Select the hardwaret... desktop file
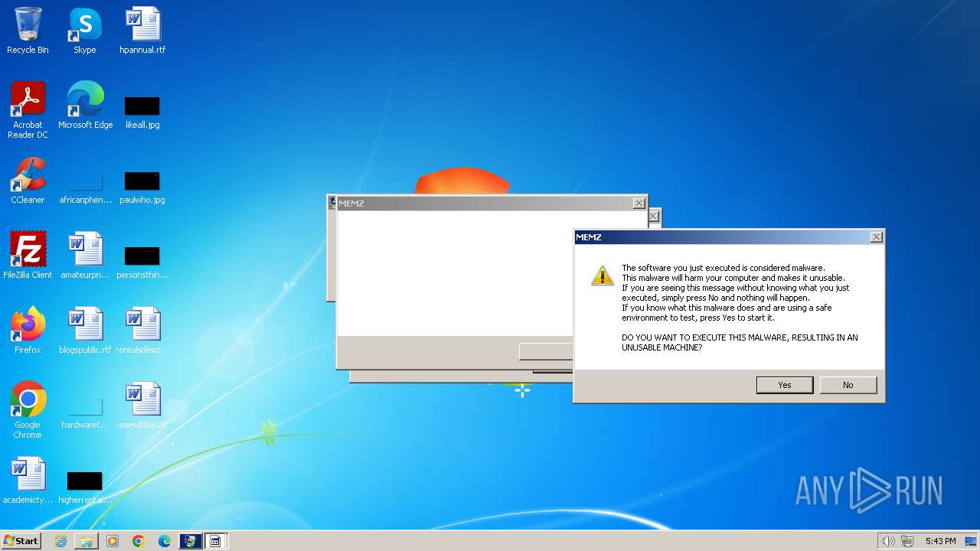 [85, 413]
